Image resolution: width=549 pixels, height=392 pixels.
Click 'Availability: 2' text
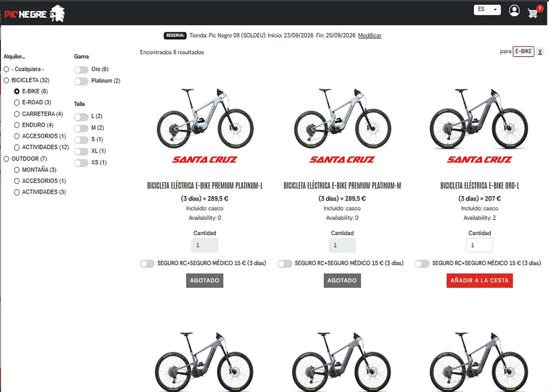[480, 218]
